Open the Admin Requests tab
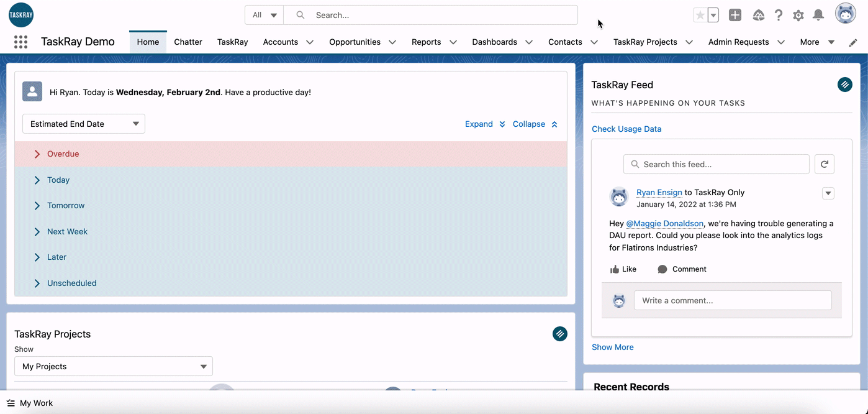Screen dimensions: 868x414 click(738, 42)
